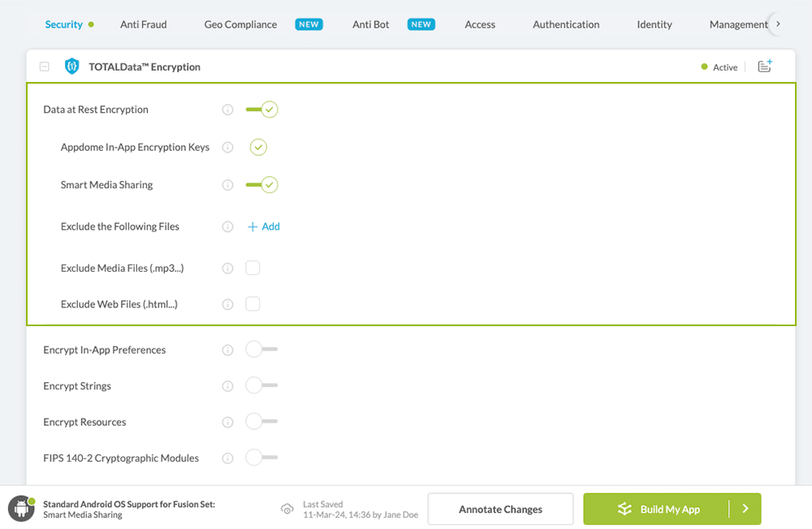This screenshot has height=529, width=812.
Task: Click the info icon beside FIPS 140-2
Action: pos(227,458)
